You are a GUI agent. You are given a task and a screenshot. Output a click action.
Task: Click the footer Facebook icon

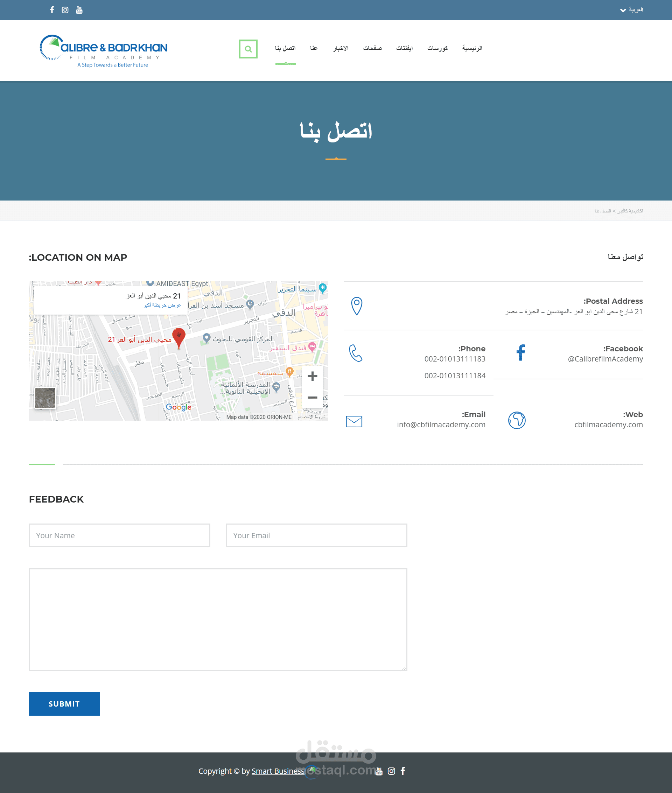point(403,771)
